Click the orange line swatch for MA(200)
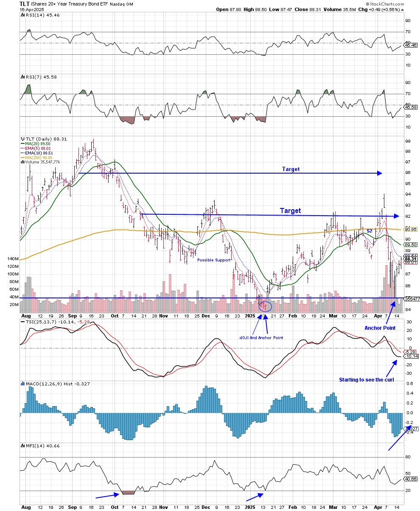Viewport: 420px width, 511px height. [x=22, y=157]
